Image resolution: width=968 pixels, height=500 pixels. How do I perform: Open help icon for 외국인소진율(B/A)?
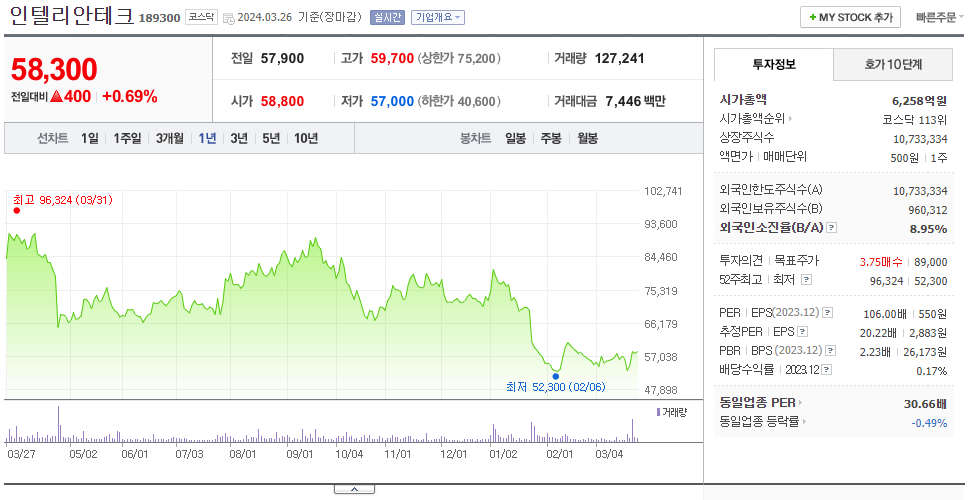(832, 228)
